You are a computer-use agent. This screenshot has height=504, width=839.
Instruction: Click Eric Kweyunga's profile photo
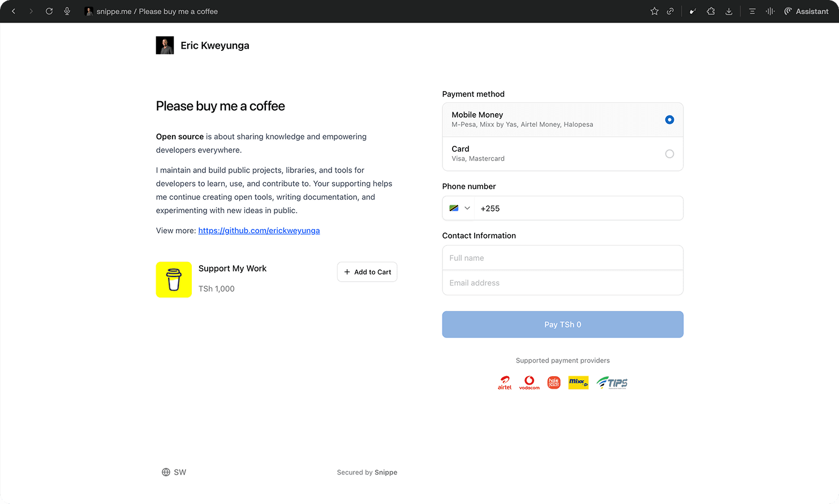(x=165, y=45)
